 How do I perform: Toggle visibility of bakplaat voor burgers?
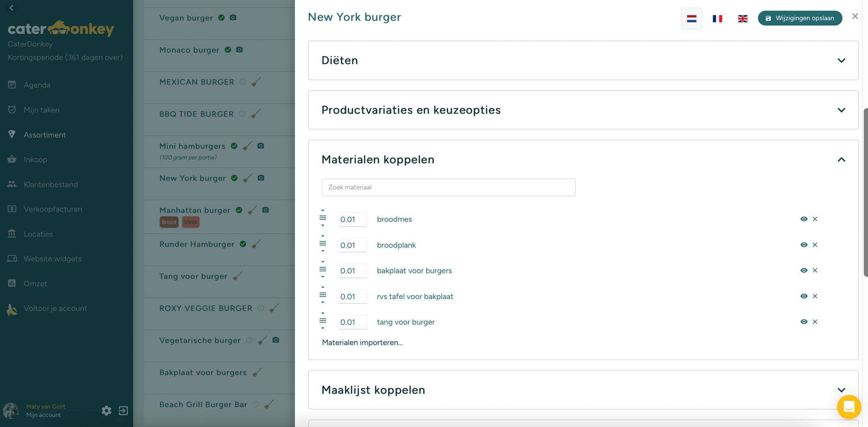pyautogui.click(x=804, y=271)
